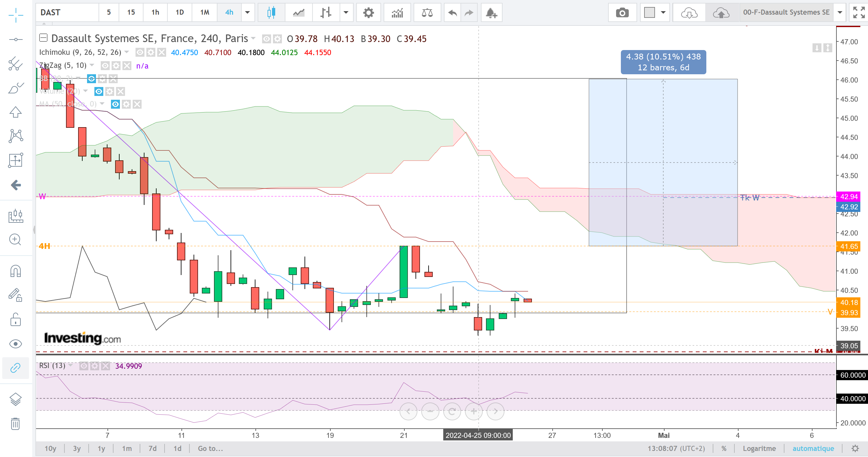Expand the 00-F-Dassault Systemes SE layout dropdown
Screen dimensions: 868x457
click(x=840, y=13)
